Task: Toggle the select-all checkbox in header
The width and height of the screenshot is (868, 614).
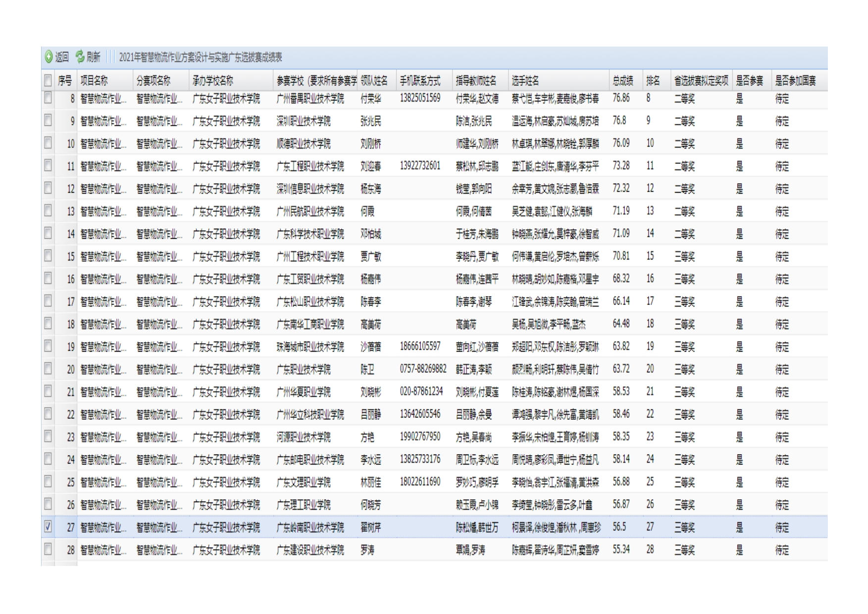Action: [x=48, y=80]
